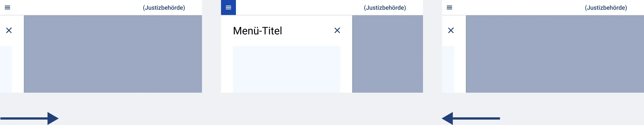Select the Menü-Titel heading
Image resolution: width=644 pixels, height=125 pixels.
click(x=258, y=31)
